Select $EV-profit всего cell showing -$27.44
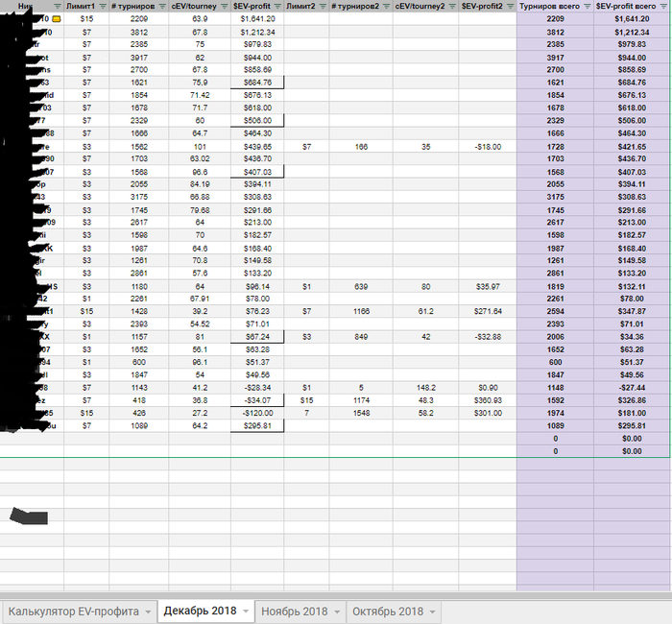 point(632,388)
